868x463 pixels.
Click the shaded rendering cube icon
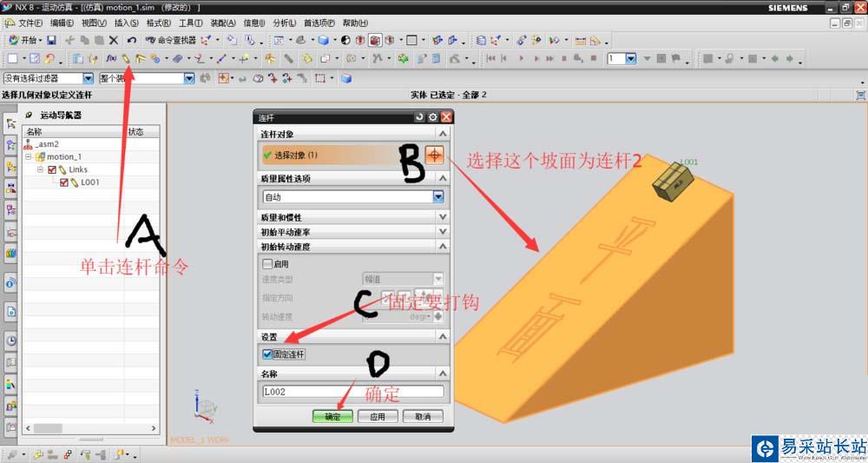point(323,40)
